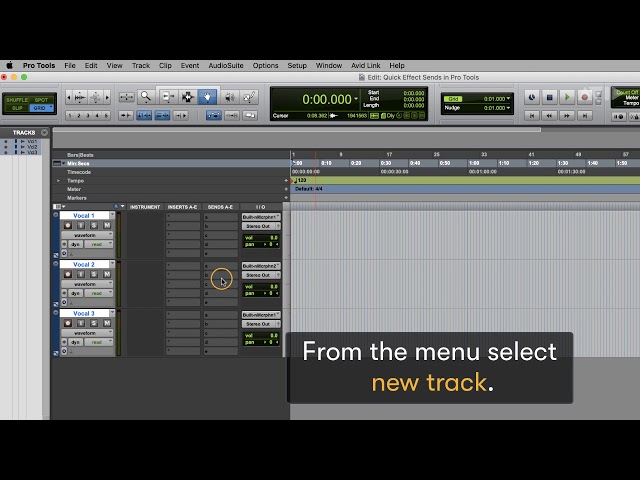Open Vocal 1 track view waveform selector
Screen dimensions: 640x480
(87, 235)
